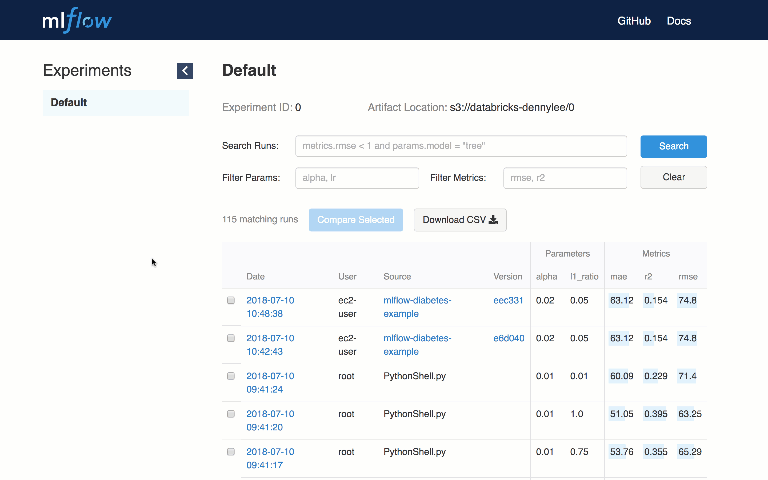Select the checkbox for run 09:41:24
Image resolution: width=768 pixels, height=480 pixels.
click(x=231, y=376)
